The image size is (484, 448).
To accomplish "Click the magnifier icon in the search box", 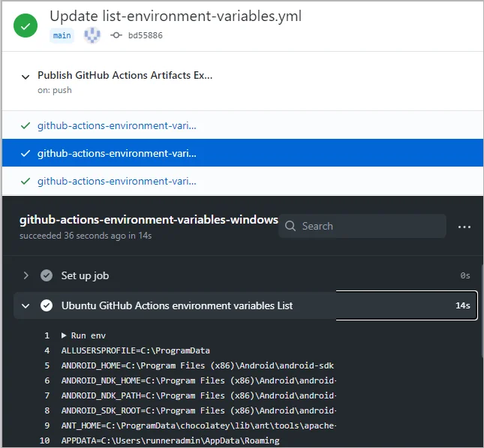I will click(290, 226).
